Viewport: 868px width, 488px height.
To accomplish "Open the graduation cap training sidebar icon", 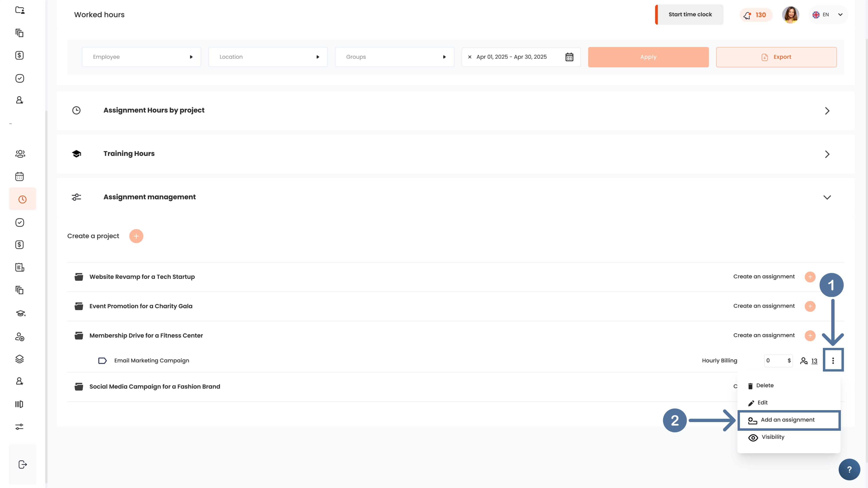I will point(21,314).
